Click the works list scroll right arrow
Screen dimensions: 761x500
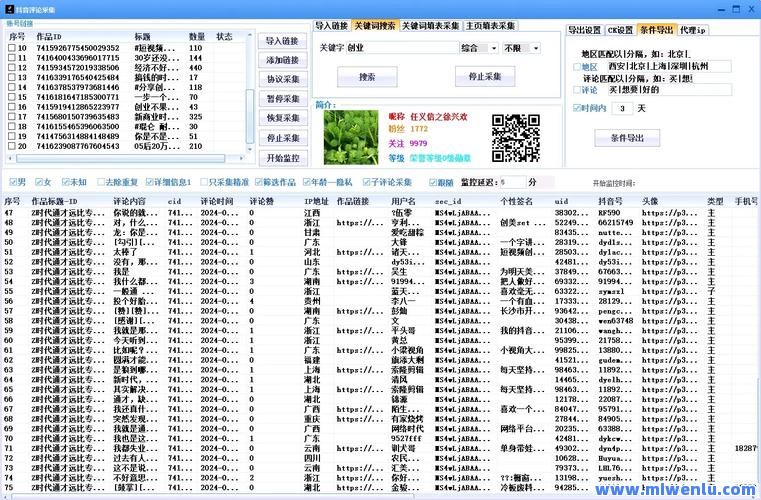pyautogui.click(x=241, y=158)
